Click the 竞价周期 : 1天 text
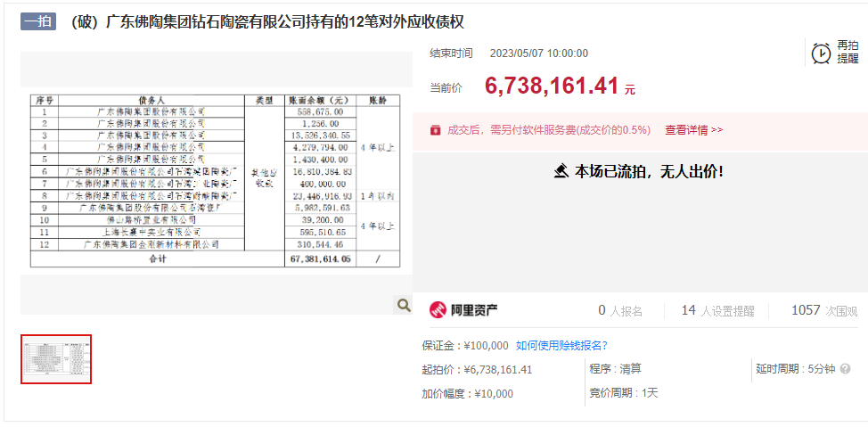This screenshot has width=868, height=427. [x=624, y=393]
